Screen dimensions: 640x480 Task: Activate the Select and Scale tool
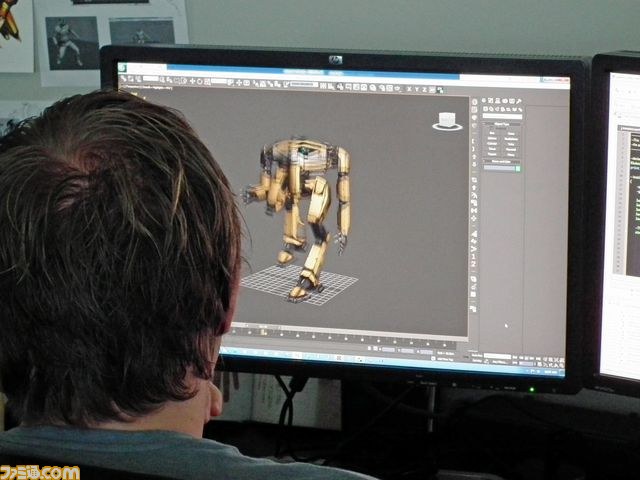pos(207,82)
